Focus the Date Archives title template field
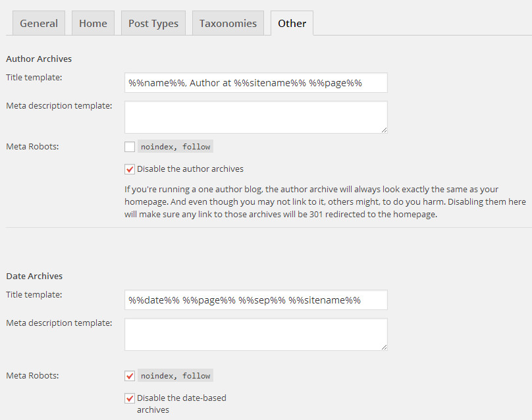 point(255,300)
